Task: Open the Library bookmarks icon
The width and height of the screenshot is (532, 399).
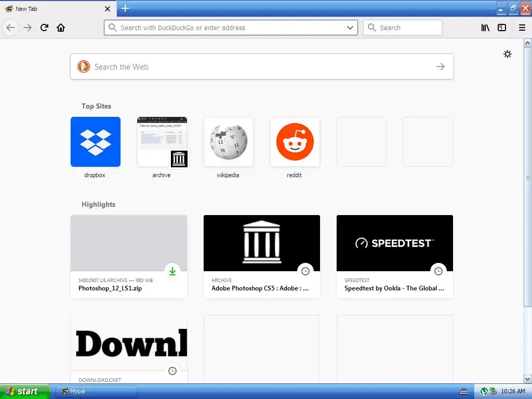Action: [485, 28]
